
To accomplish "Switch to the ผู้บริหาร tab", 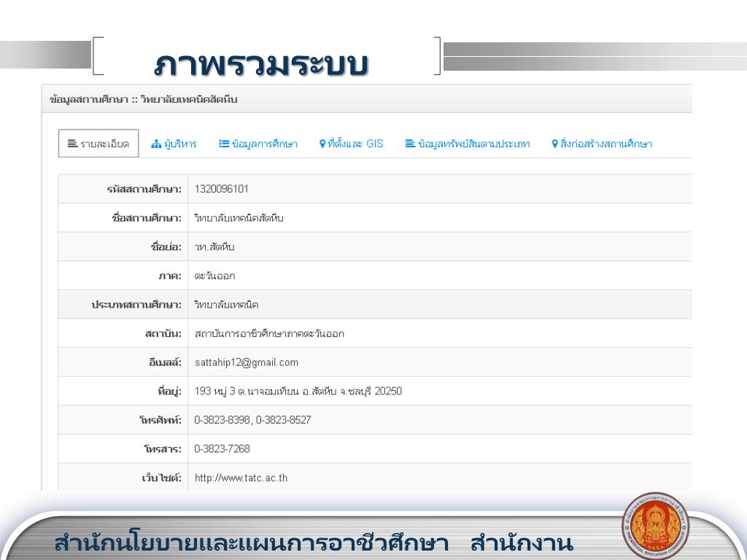I will pyautogui.click(x=174, y=144).
